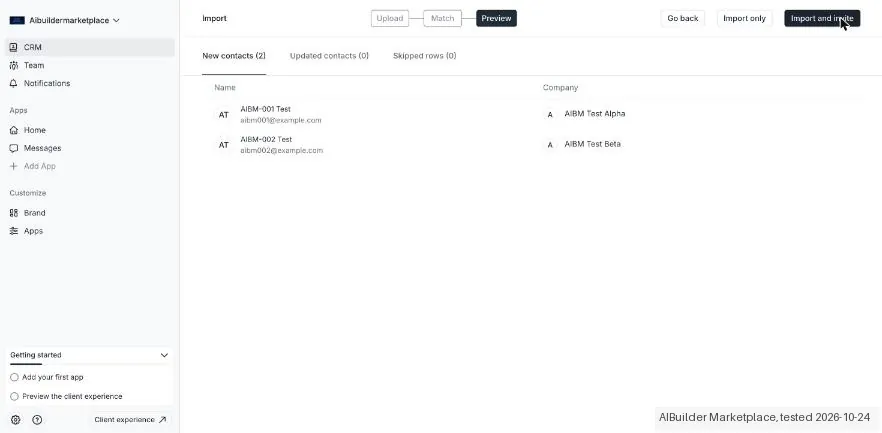Click the Aibuildermarketplace workspace logo
The height and width of the screenshot is (433, 882).
17,20
